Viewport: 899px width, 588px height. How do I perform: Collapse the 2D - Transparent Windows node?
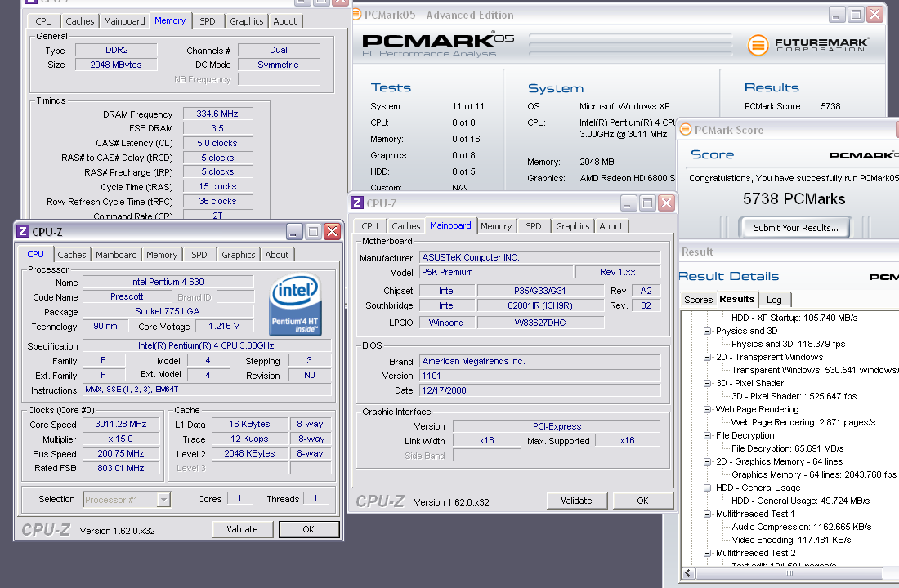point(708,357)
